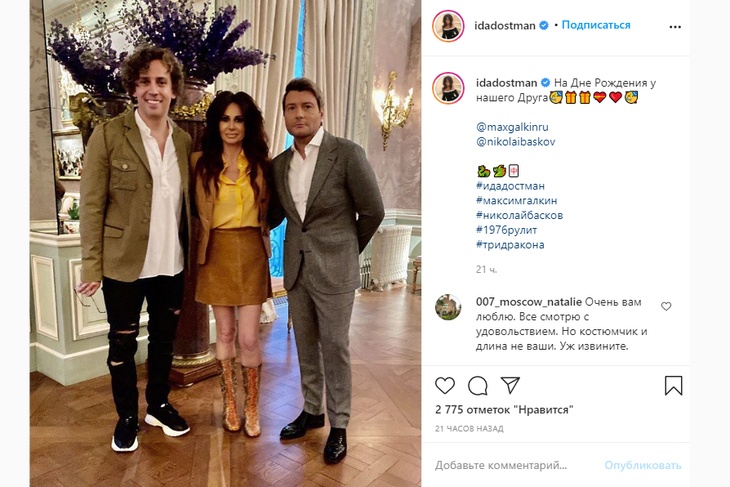Follow idadostman via the Подписаться button
This screenshot has height=487, width=730.
click(x=596, y=25)
